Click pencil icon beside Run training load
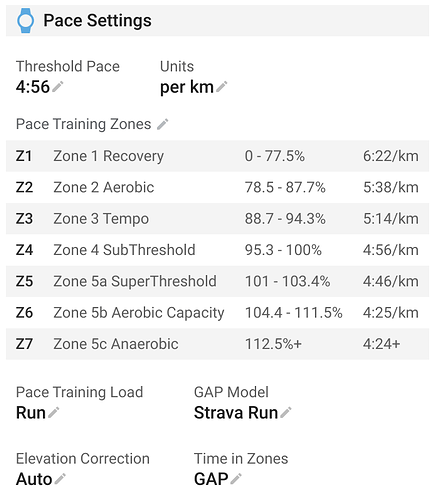Screen dimensions: 443x500 click(x=54, y=412)
